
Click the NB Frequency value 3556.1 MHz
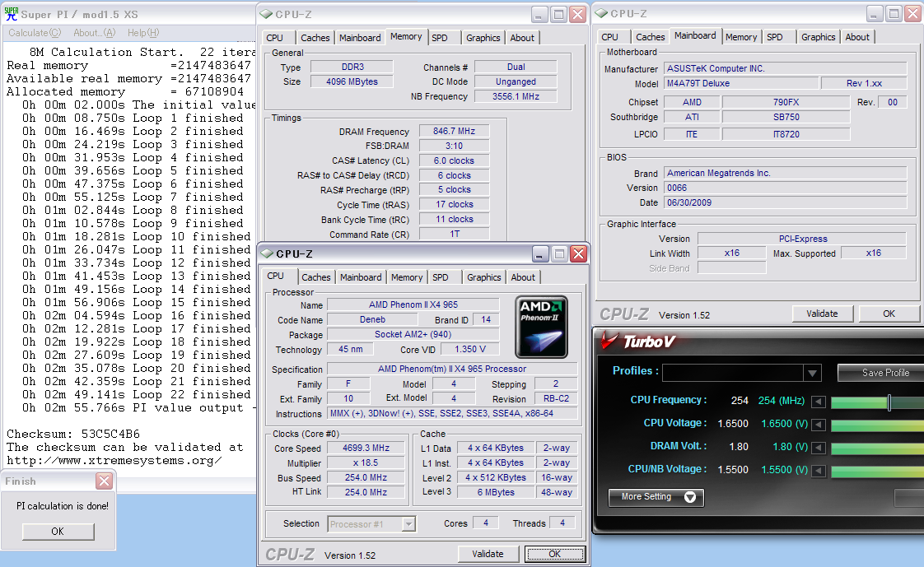(516, 96)
